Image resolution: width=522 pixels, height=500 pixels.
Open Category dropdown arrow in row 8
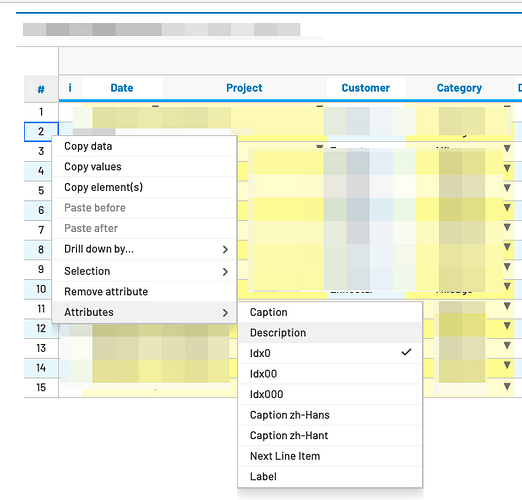pos(507,247)
